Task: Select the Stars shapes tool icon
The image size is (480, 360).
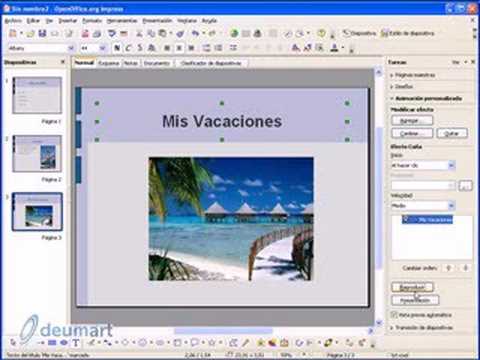Action: [212, 343]
